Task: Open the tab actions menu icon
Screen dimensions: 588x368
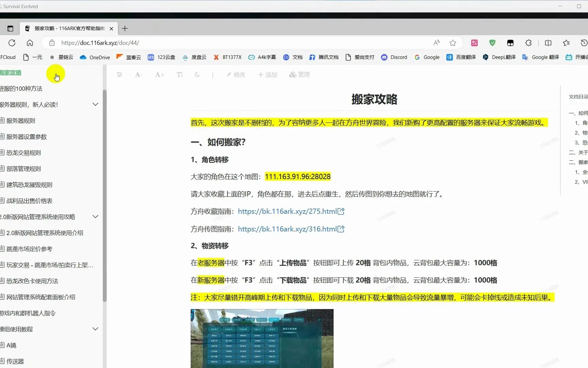Action: click(x=10, y=29)
